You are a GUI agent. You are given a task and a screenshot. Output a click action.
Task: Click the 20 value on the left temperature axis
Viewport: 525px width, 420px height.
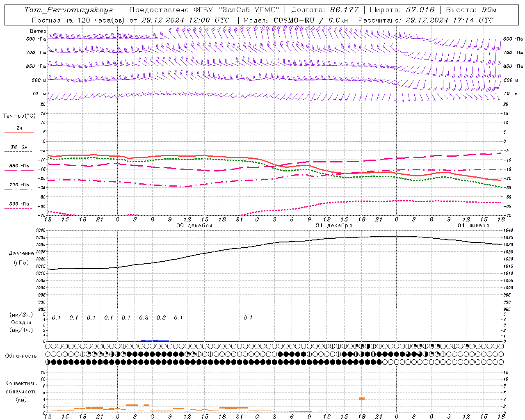43,104
